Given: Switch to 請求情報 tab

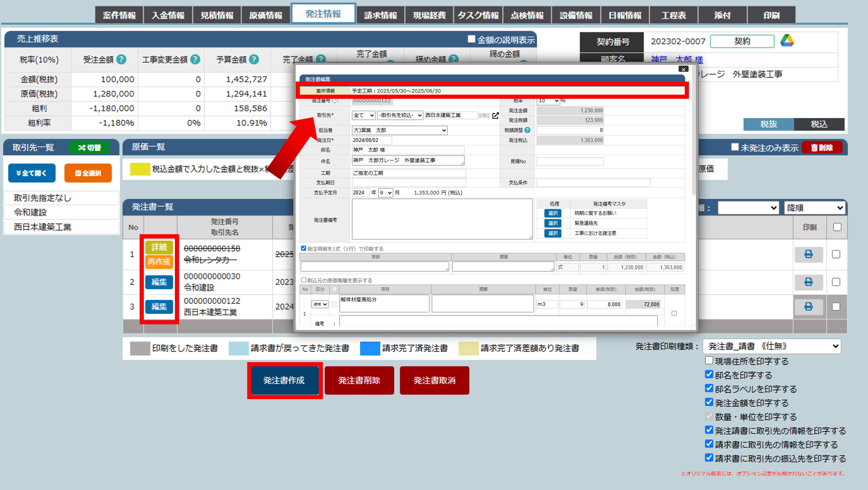Looking at the screenshot, I should [x=381, y=15].
